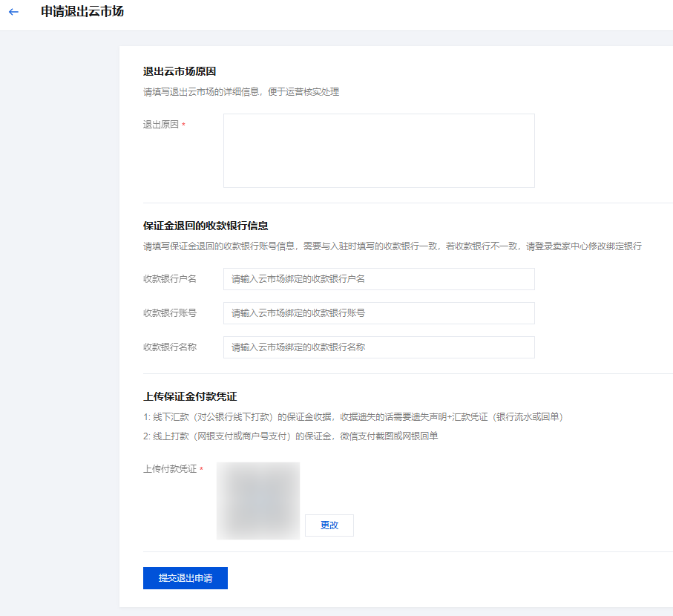673x616 pixels.
Task: Select the 申请退出云市场 page title
Action: click(82, 12)
